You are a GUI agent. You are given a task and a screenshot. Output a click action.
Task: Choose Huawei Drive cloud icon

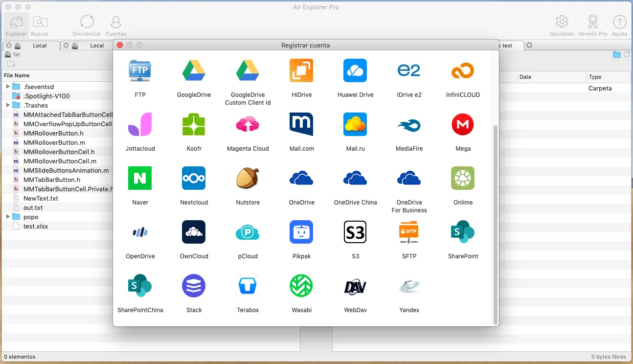click(x=355, y=70)
